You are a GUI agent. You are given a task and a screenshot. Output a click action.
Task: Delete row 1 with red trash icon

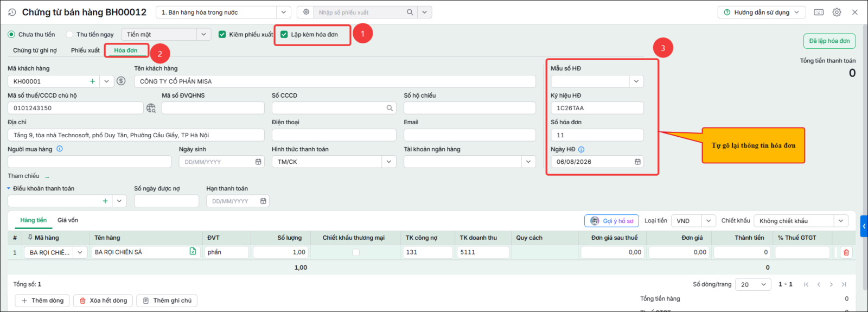[846, 252]
